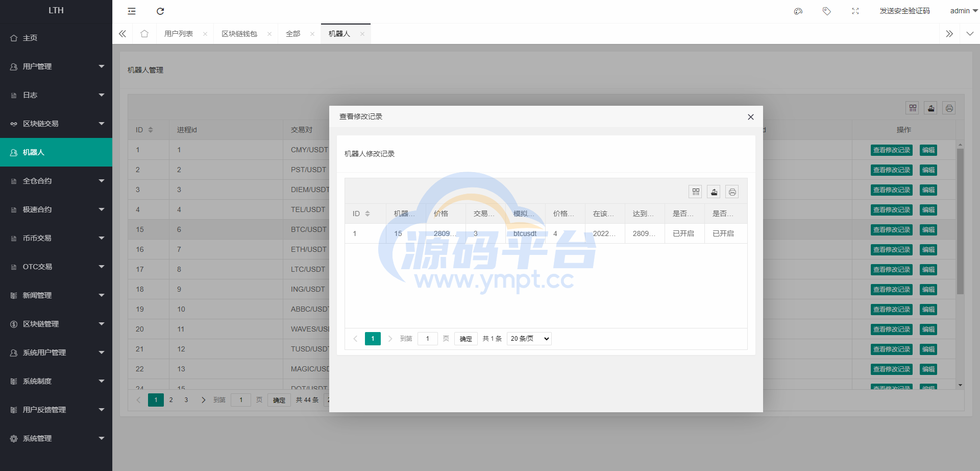Open column filter icon in dialog table

click(696, 192)
